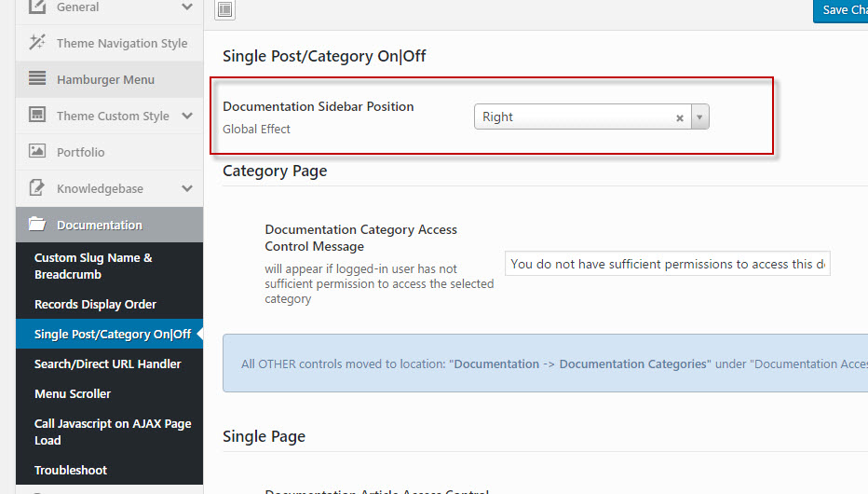Screen dimensions: 868x494
Task: Click the Knowledgebase edit icon
Action: pyautogui.click(x=37, y=188)
